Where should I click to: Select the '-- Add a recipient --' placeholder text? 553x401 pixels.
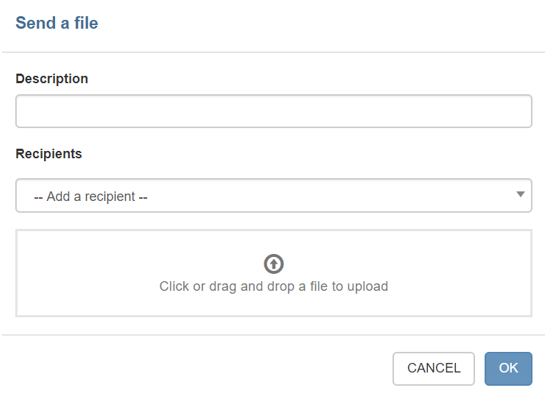[x=91, y=196]
